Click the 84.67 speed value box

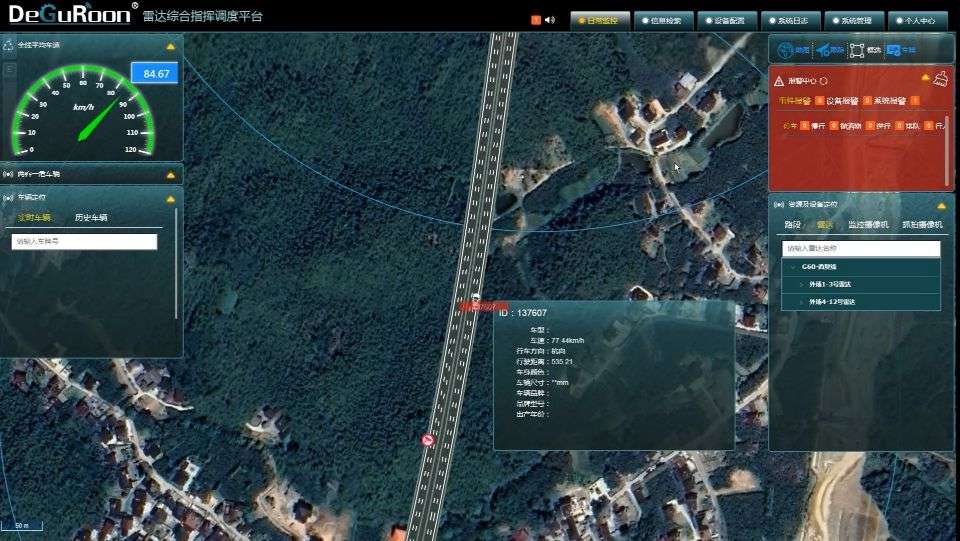tap(155, 73)
